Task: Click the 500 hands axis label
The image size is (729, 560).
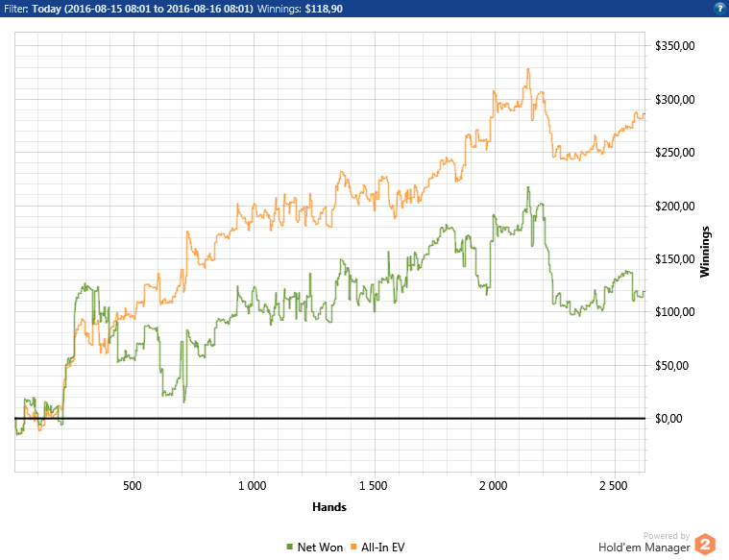Action: pyautogui.click(x=133, y=486)
